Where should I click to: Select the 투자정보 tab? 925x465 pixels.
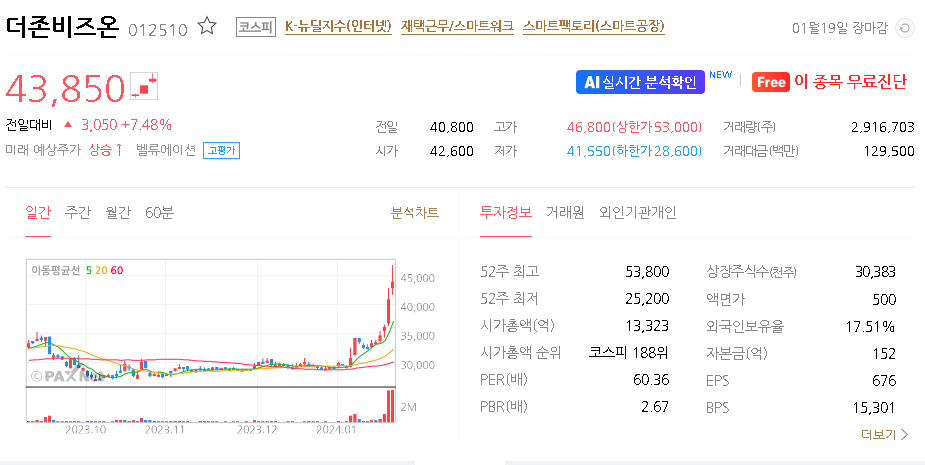tap(506, 212)
